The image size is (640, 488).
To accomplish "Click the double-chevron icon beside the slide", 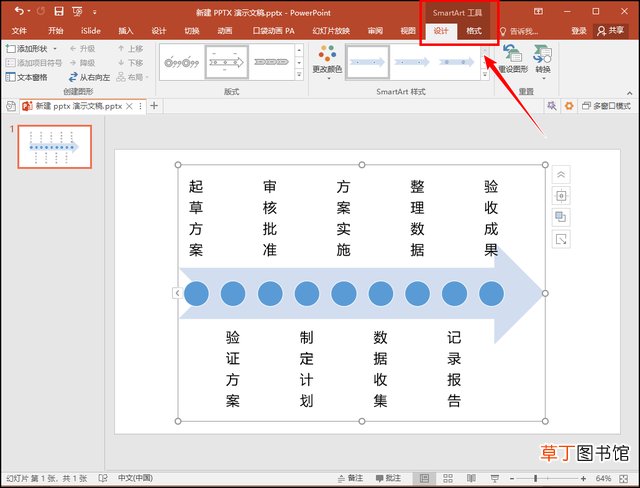I will [561, 175].
